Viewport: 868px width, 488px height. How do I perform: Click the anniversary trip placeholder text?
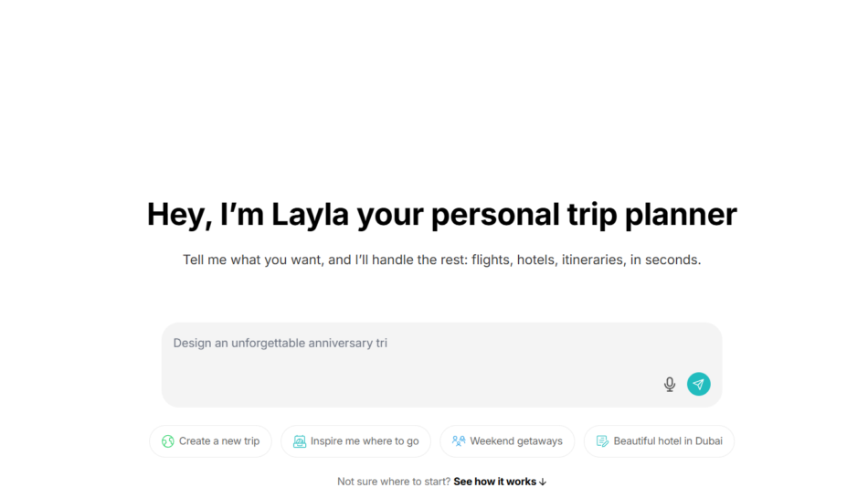tap(281, 344)
